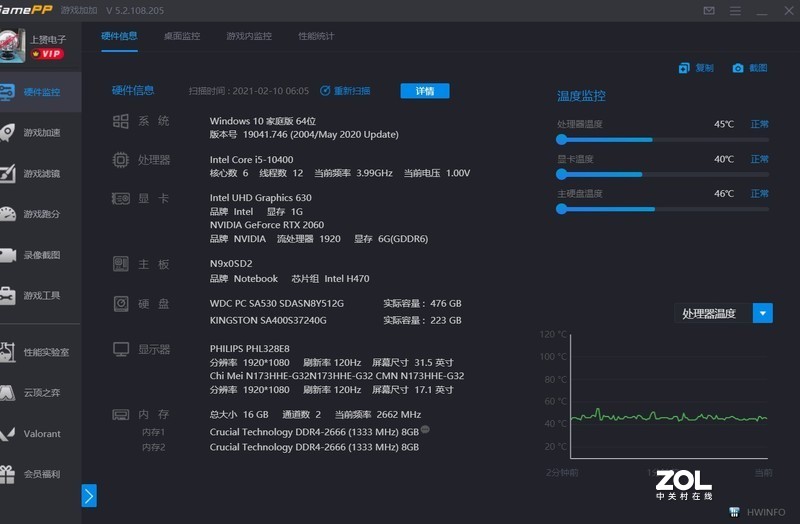Click 截图 text button
The width and height of the screenshot is (800, 524).
coord(758,68)
